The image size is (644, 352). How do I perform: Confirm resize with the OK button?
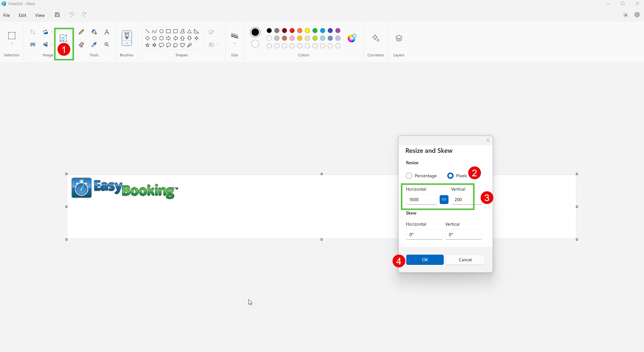pos(425,260)
